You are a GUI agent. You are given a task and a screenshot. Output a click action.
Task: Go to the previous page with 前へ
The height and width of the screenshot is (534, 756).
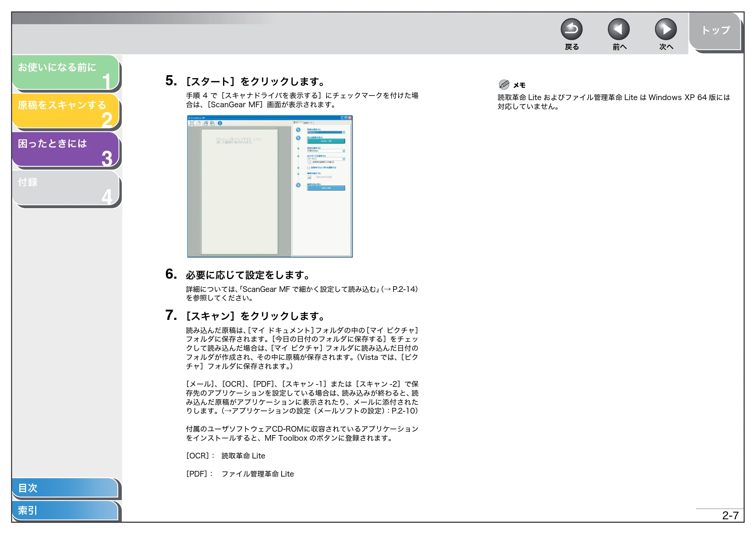[619, 29]
